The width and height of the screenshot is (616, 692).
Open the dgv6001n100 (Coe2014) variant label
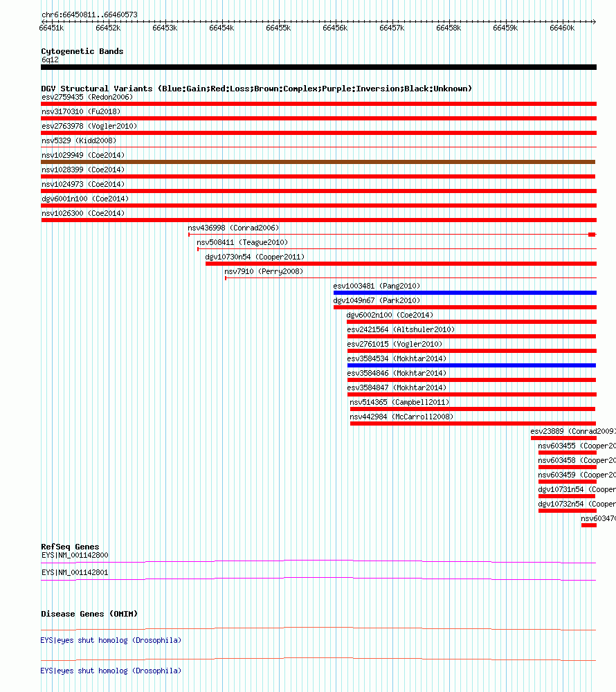tap(85, 199)
